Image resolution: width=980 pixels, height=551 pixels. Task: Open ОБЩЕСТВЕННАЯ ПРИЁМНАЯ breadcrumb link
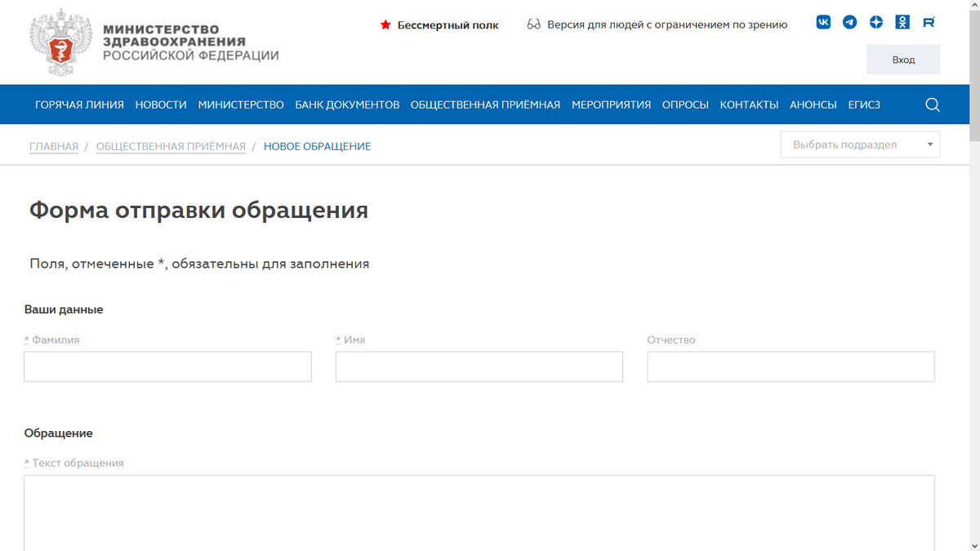171,146
